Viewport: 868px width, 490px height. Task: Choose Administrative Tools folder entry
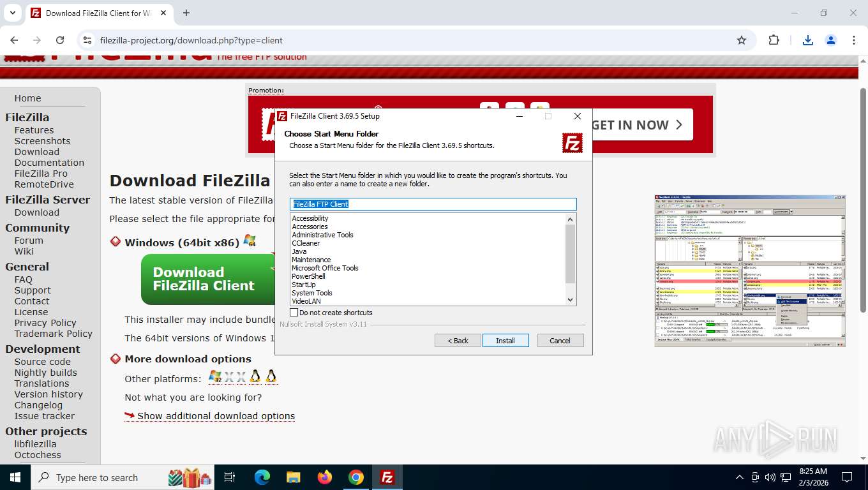pyautogui.click(x=322, y=235)
